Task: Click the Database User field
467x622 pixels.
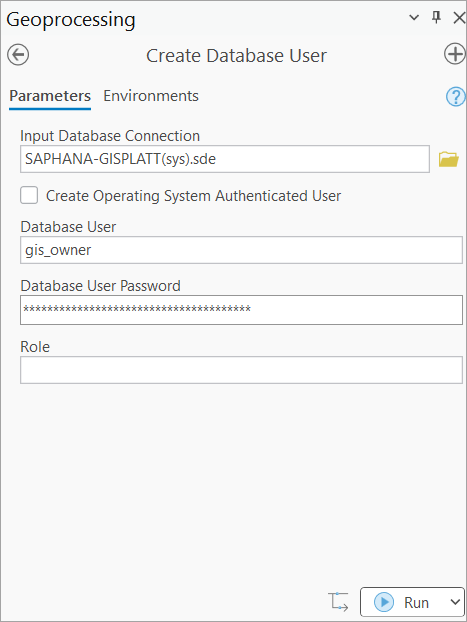Action: point(241,250)
